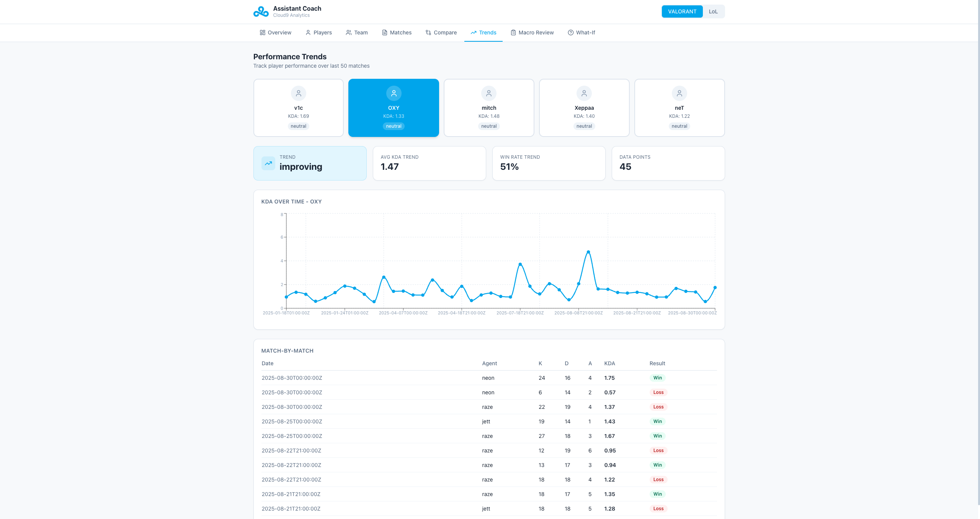
Task: Click the What-If question mark icon
Action: [571, 33]
